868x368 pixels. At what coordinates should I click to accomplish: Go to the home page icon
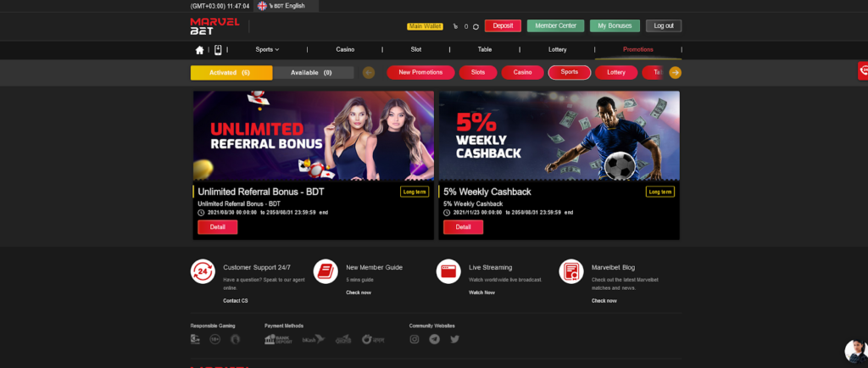coord(199,50)
